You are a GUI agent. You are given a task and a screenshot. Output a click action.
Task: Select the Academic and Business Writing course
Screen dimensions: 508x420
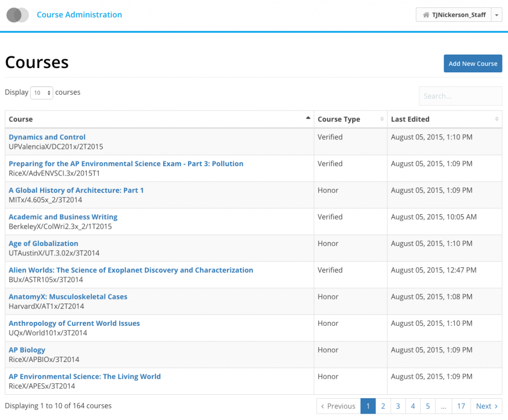point(63,217)
